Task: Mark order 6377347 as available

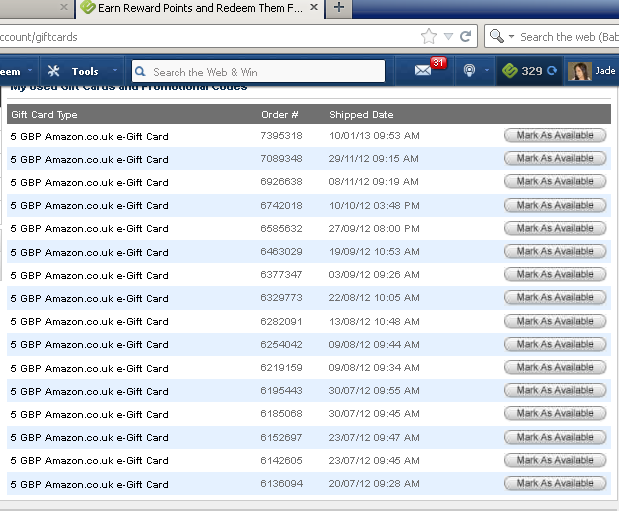Action: (555, 274)
